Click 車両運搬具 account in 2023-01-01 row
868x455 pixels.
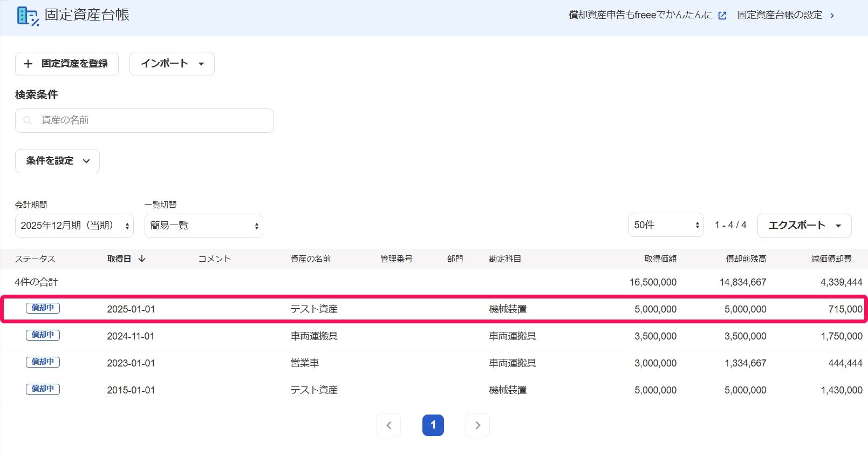(x=512, y=363)
